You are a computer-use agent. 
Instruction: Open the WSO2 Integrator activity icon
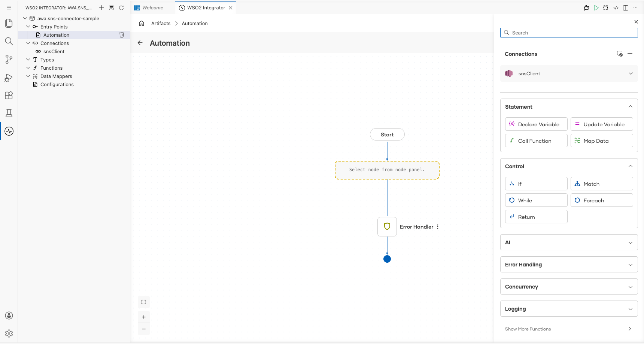(x=9, y=131)
